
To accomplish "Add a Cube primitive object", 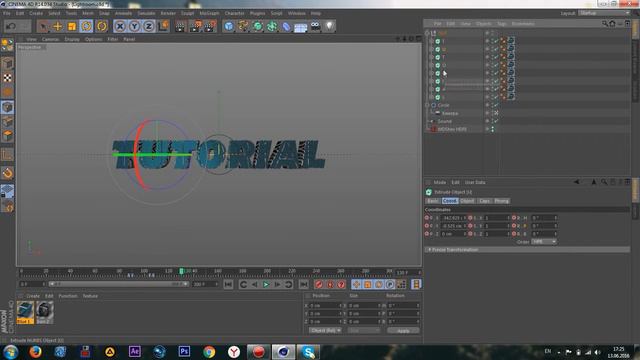I will (x=229, y=26).
